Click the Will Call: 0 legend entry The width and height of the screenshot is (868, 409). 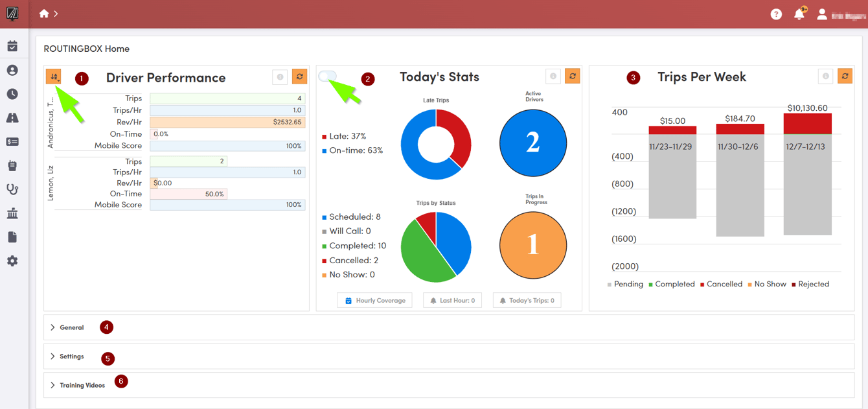347,231
